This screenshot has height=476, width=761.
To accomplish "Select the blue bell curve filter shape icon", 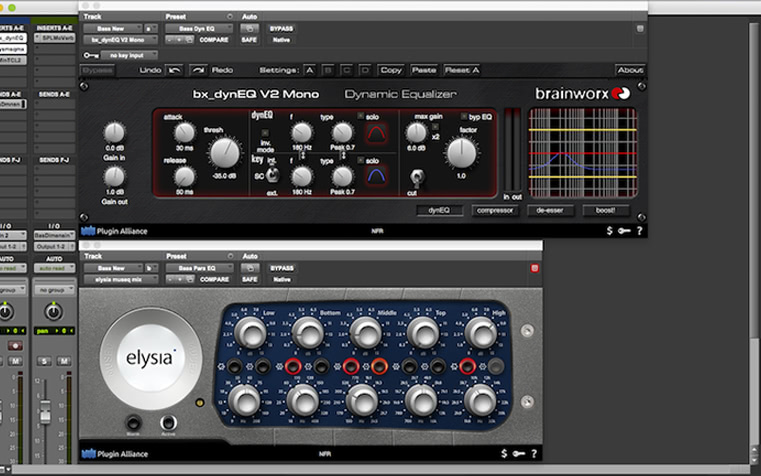I will pos(376,176).
